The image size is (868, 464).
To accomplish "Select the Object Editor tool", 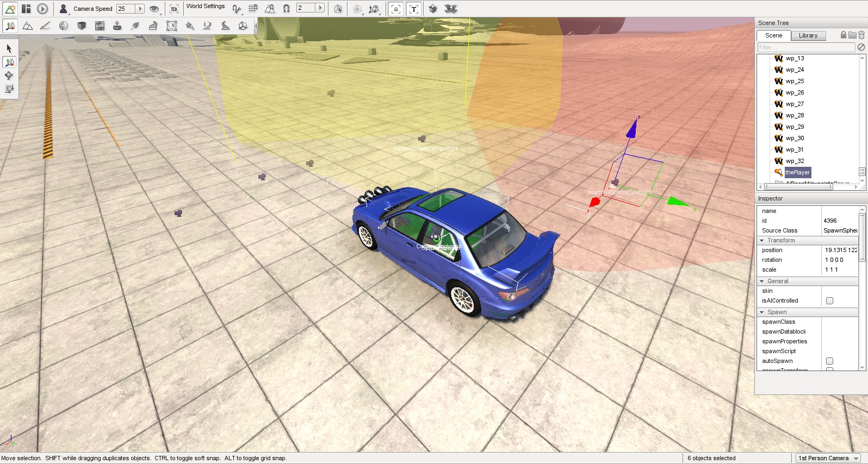I will 10,26.
